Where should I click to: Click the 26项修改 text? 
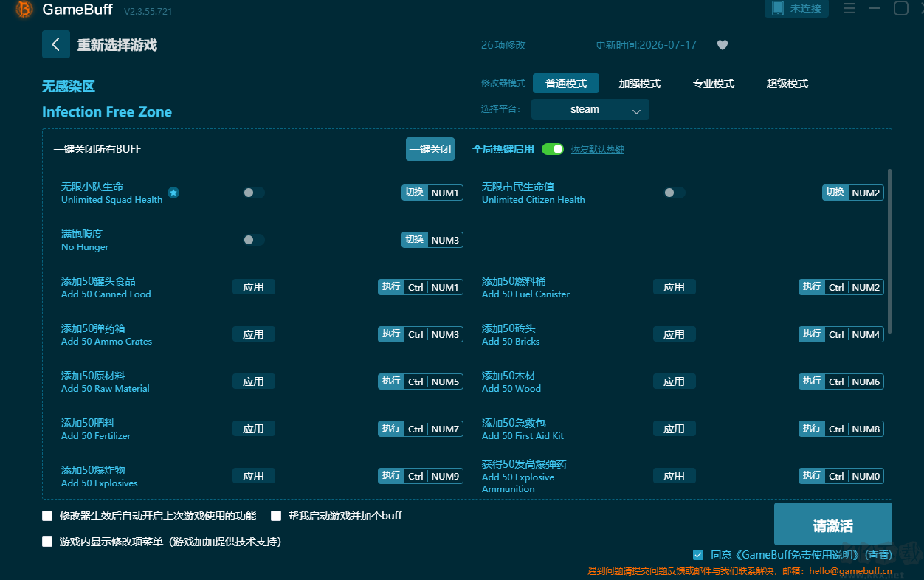pos(503,45)
